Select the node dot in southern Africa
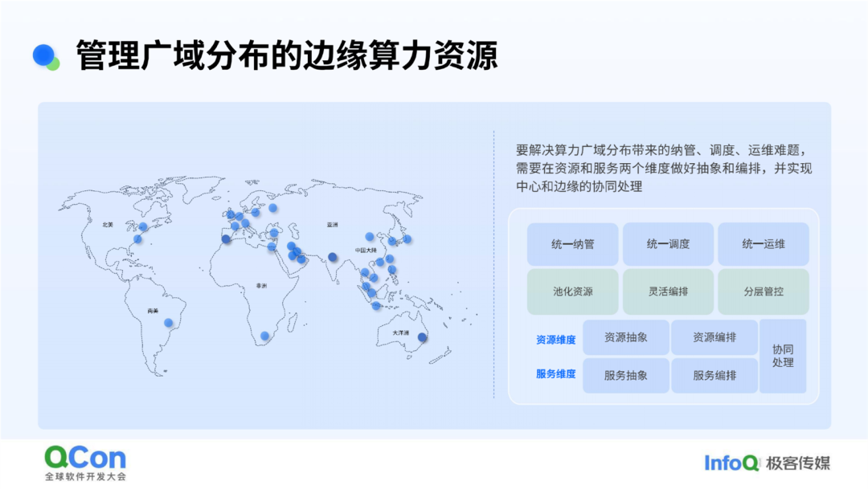This screenshot has height=489, width=868. point(264,336)
